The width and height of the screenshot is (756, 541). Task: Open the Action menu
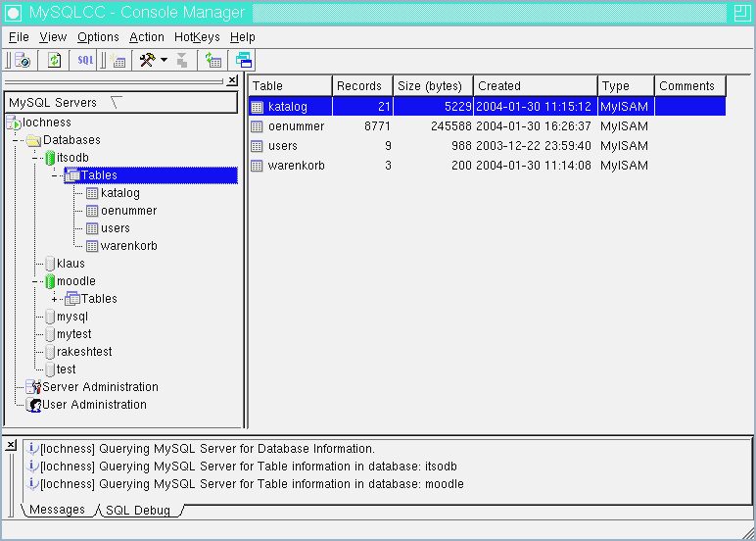[x=147, y=37]
